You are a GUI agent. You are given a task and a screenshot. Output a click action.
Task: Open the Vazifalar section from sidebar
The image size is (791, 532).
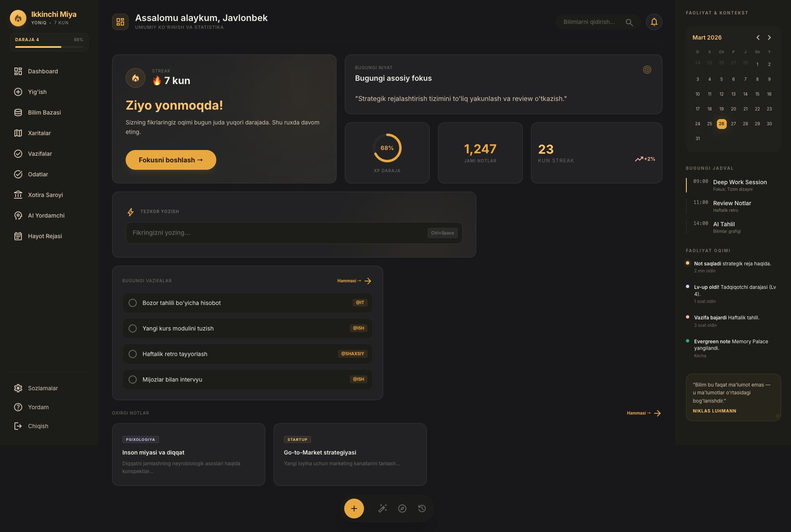tap(40, 153)
